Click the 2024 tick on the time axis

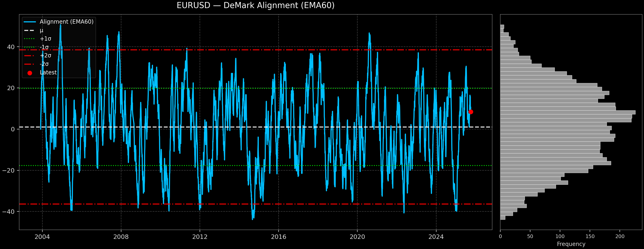[x=436, y=237]
